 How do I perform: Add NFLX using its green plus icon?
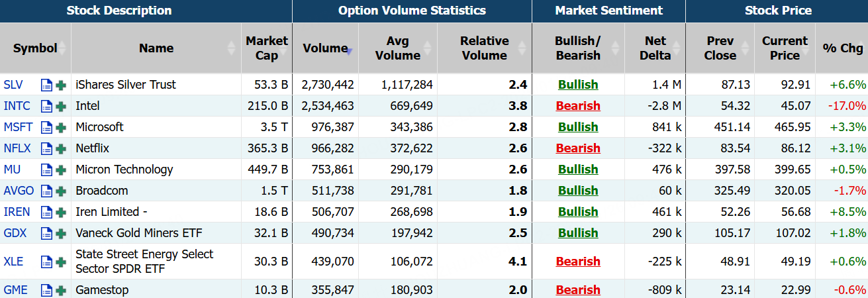(61, 148)
